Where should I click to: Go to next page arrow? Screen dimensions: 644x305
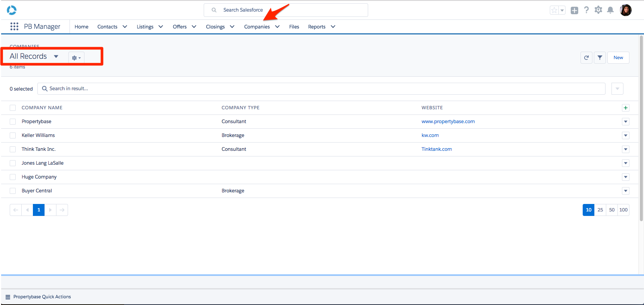pyautogui.click(x=50, y=210)
